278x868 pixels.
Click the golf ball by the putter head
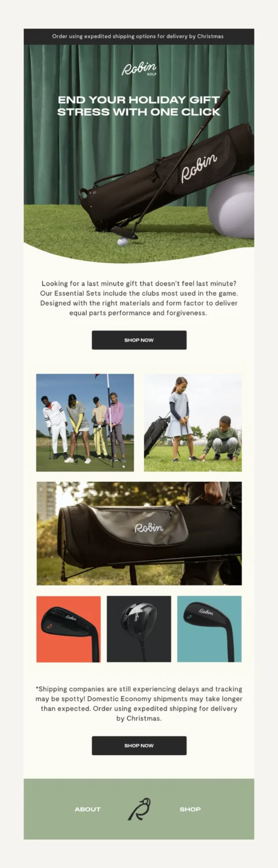pyautogui.click(x=122, y=242)
